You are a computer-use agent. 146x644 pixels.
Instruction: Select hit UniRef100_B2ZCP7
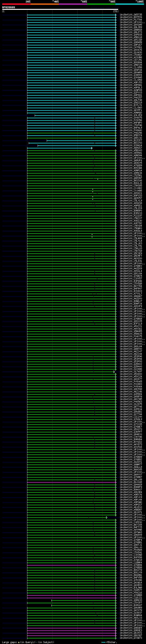point(131,140)
